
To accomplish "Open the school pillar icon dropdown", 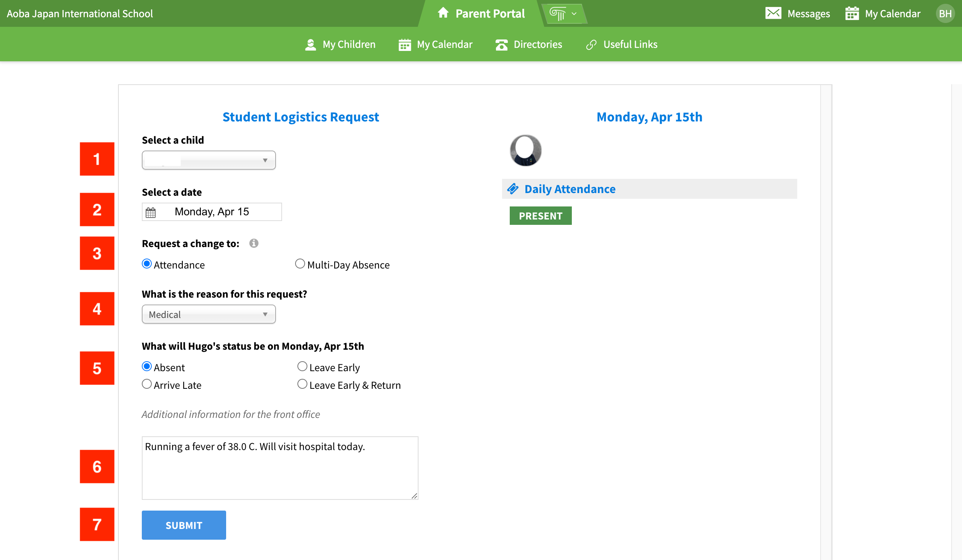I will (563, 14).
